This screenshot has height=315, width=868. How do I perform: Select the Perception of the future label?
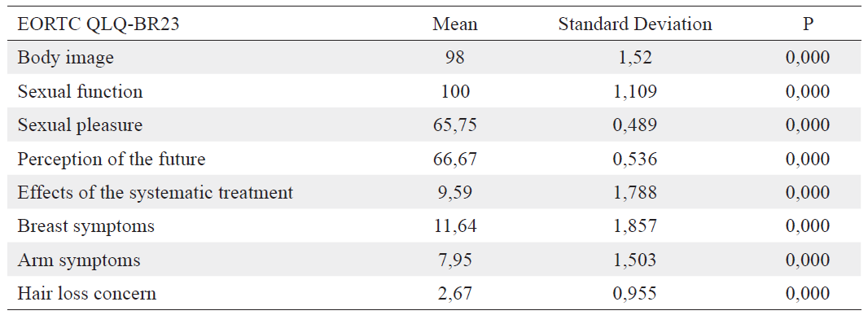click(x=112, y=160)
